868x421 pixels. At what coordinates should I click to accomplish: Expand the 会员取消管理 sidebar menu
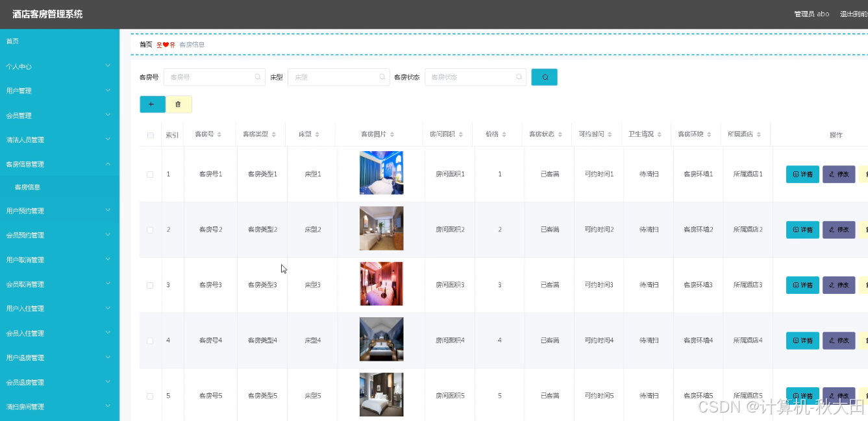(60, 284)
